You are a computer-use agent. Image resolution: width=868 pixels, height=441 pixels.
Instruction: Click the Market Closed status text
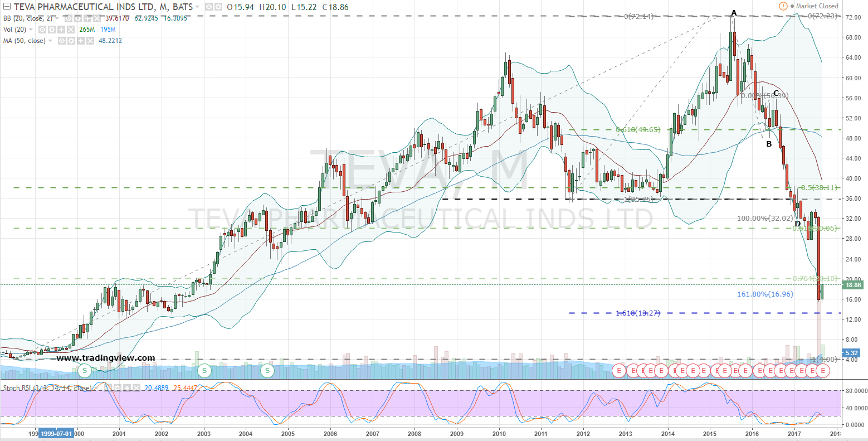click(x=817, y=6)
